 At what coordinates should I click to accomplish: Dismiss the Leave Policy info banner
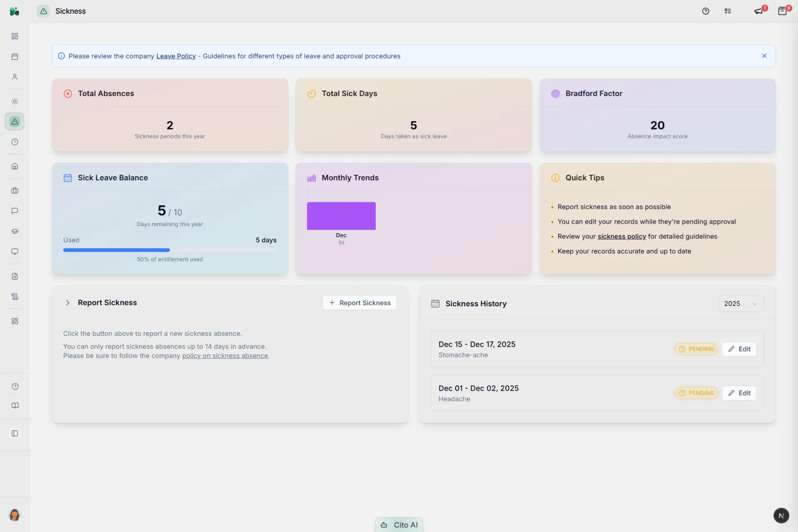click(764, 56)
